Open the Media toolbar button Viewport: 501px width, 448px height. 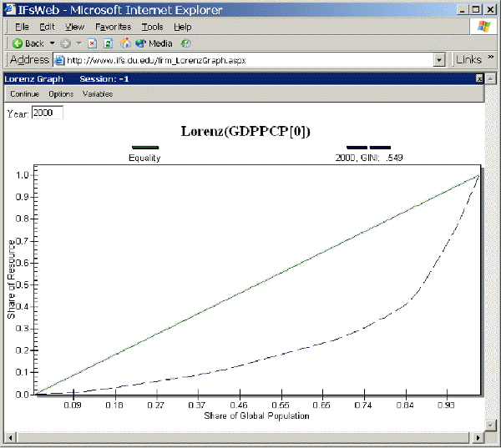tap(154, 43)
